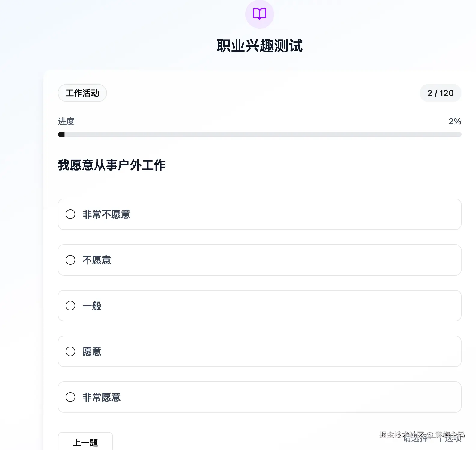Click the 愿意 option label text
This screenshot has width=476, height=450.
92,351
